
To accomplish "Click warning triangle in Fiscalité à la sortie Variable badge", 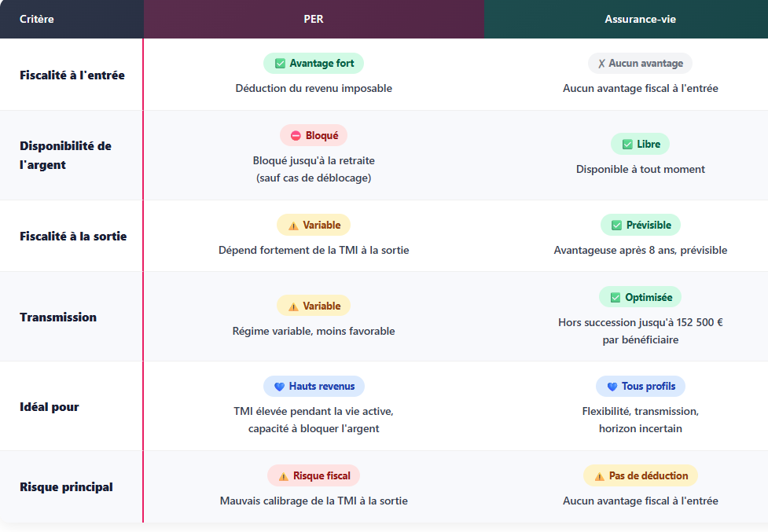I will (293, 226).
